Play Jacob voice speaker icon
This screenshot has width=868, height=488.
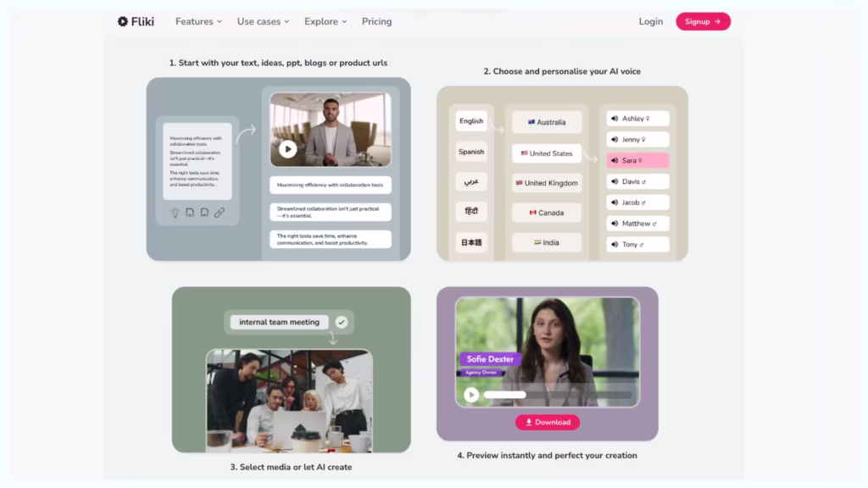tap(615, 202)
